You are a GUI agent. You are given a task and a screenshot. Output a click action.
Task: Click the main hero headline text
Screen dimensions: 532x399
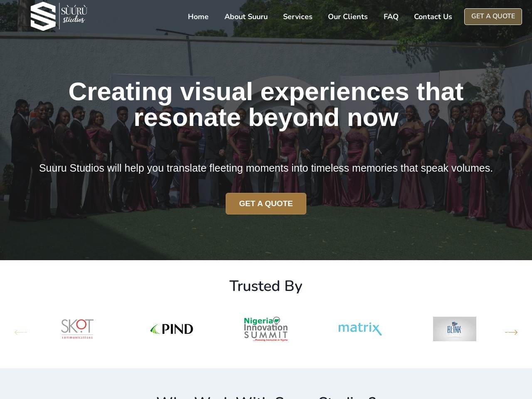pos(266,104)
